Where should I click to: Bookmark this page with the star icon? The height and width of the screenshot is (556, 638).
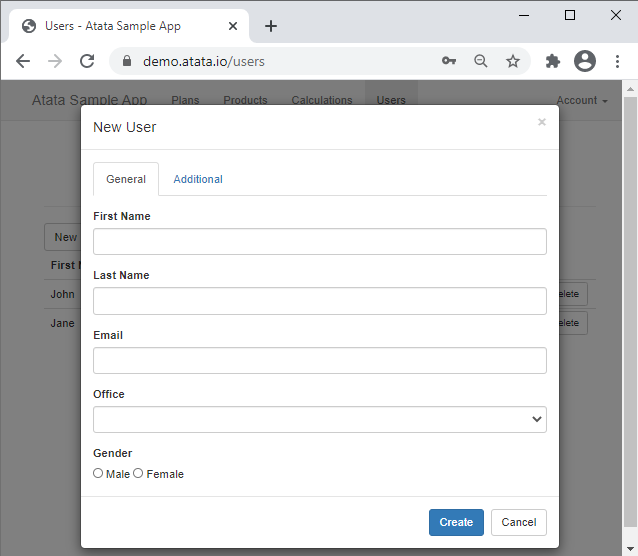click(513, 61)
